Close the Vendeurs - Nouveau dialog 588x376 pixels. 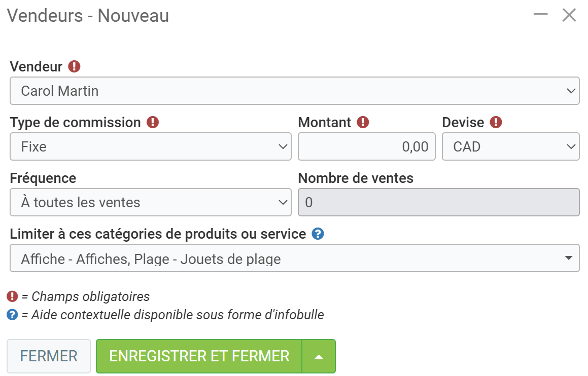click(x=569, y=15)
